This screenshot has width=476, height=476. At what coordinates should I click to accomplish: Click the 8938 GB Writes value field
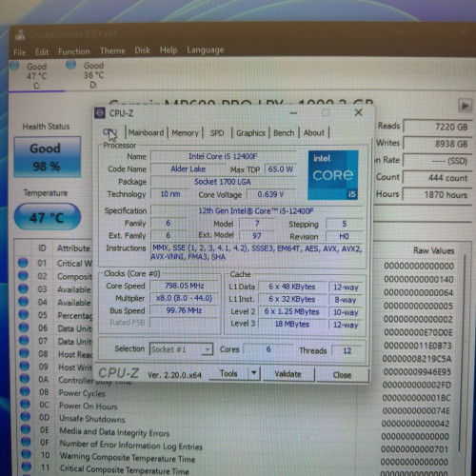[438, 144]
